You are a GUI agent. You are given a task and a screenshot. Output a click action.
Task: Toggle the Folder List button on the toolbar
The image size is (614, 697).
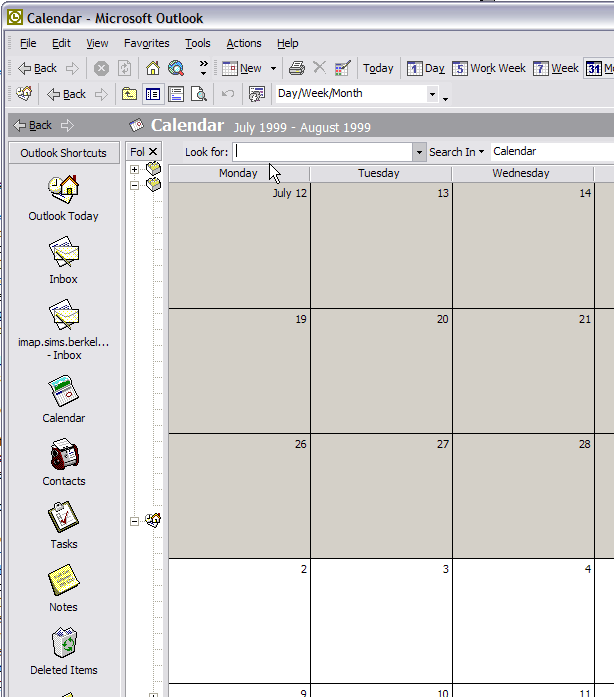pos(153,94)
